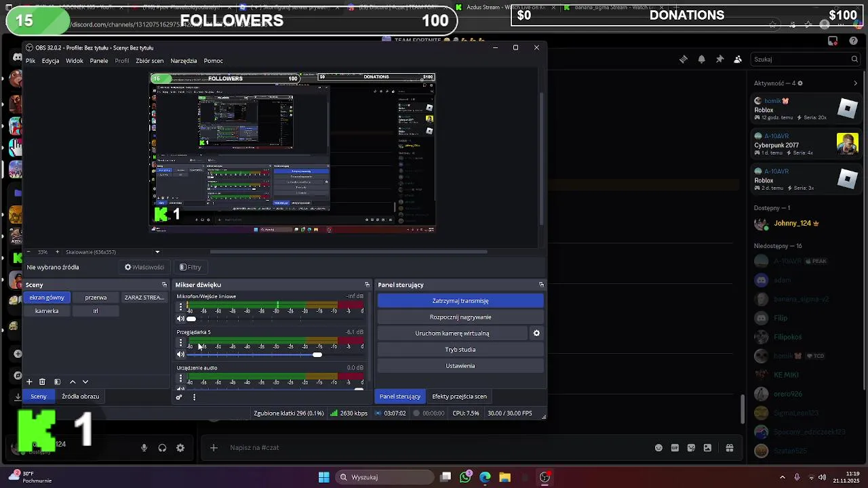Toggle Discord headphones deafen
The height and width of the screenshot is (488, 868).
tap(162, 447)
